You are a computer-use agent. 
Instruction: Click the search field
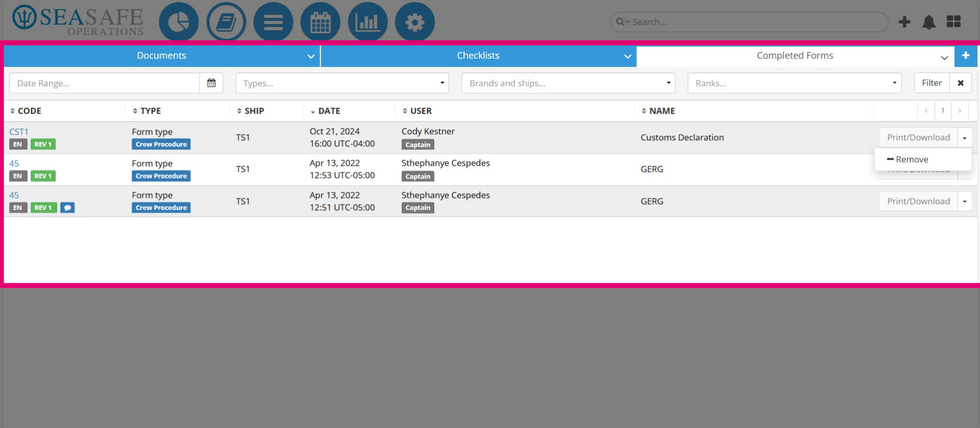point(749,22)
